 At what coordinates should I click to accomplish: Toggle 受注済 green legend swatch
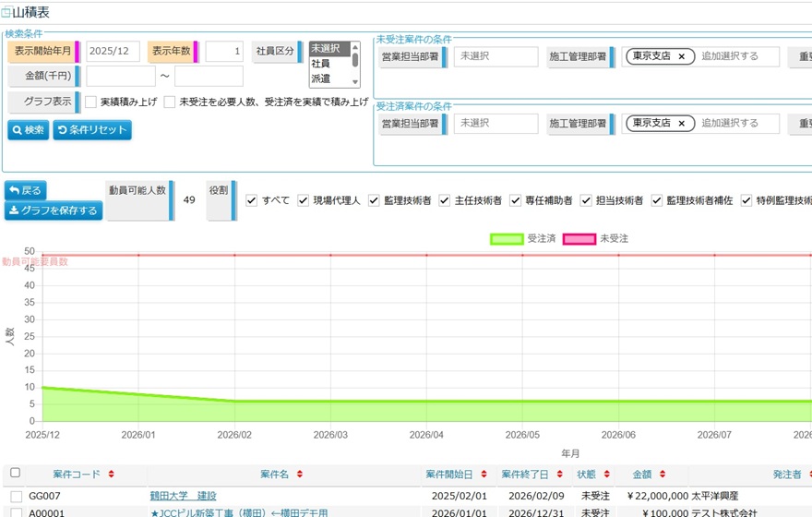(506, 238)
